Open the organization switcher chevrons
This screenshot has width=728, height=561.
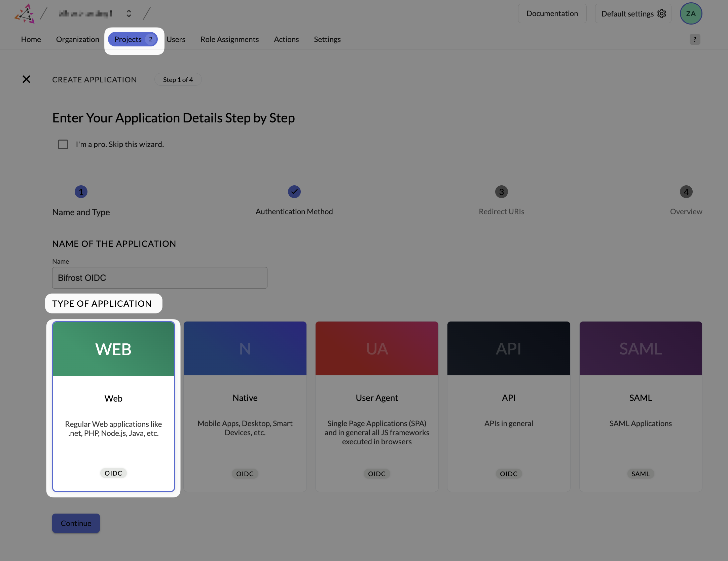coord(129,13)
